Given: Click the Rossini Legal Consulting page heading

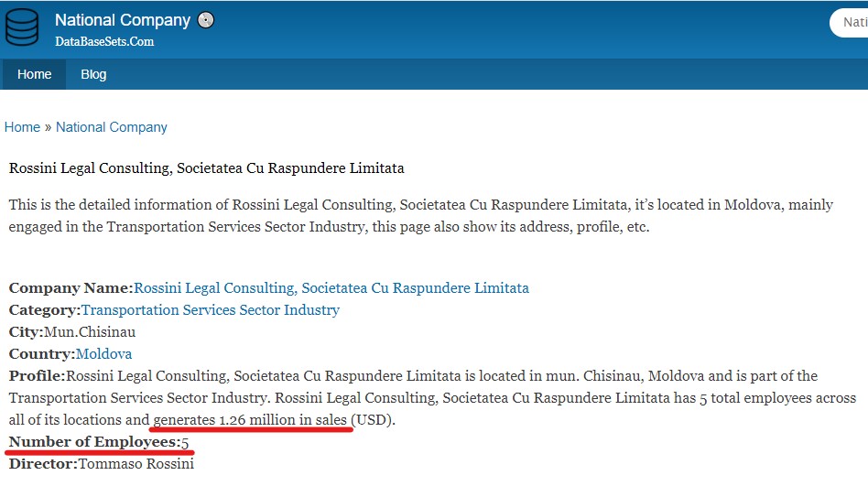Looking at the screenshot, I should [207, 168].
